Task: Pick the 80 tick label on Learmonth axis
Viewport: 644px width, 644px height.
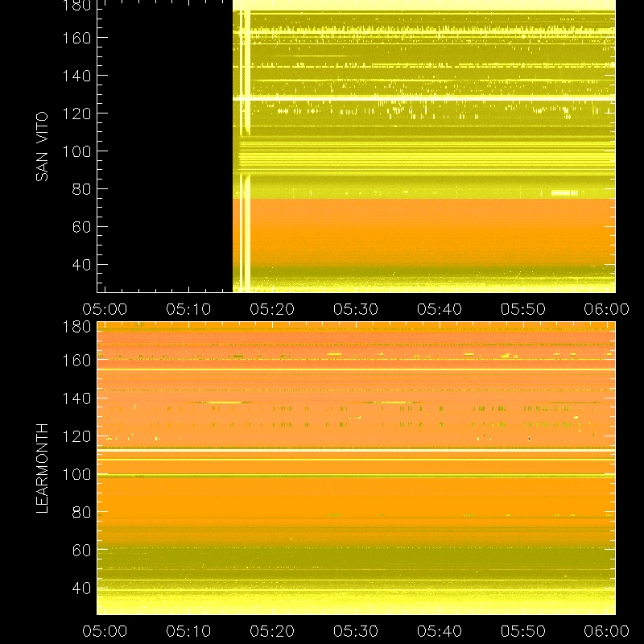Action: click(x=81, y=512)
